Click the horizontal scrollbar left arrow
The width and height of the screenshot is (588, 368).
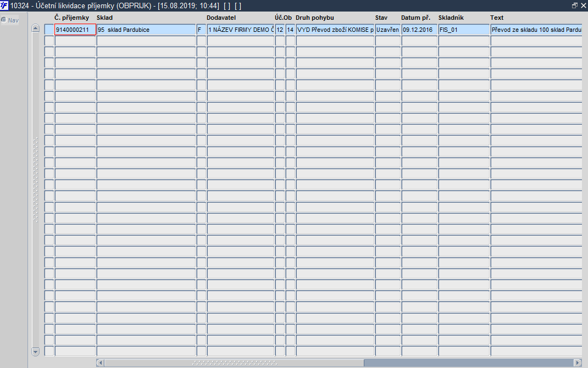[x=100, y=363]
